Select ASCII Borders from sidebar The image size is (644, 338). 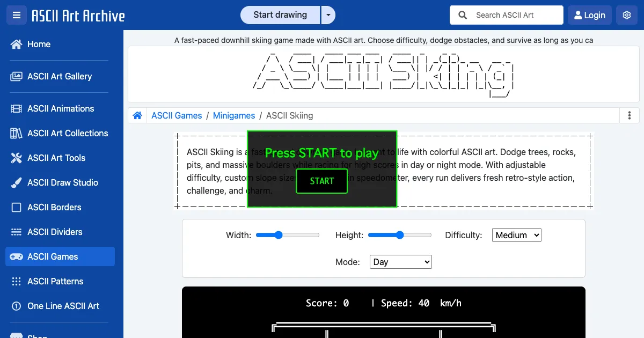point(54,207)
